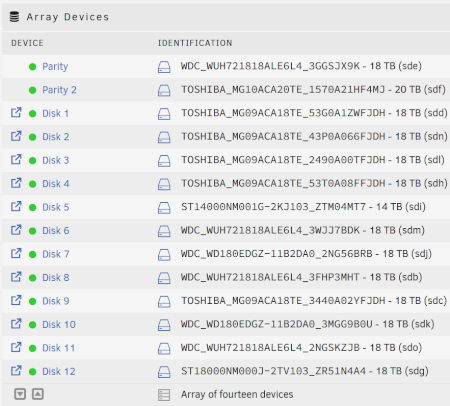Viewport: 450px width, 406px height.
Task: Open the Parity device link
Action: (55, 67)
